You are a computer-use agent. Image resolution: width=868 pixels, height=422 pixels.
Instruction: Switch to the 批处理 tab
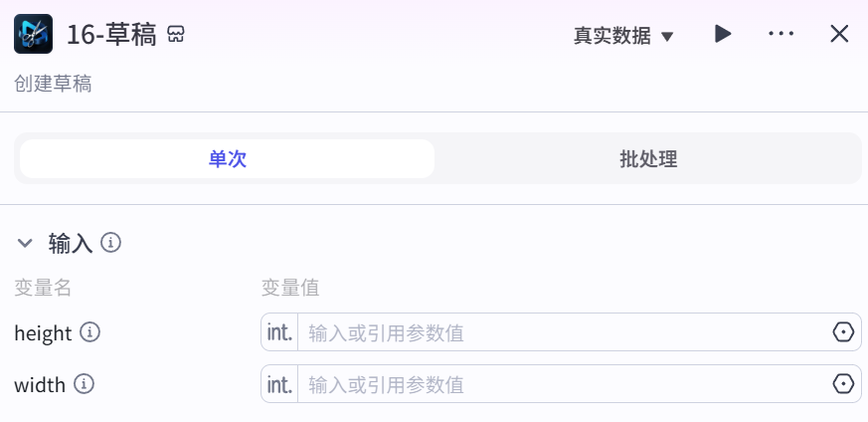tap(647, 159)
